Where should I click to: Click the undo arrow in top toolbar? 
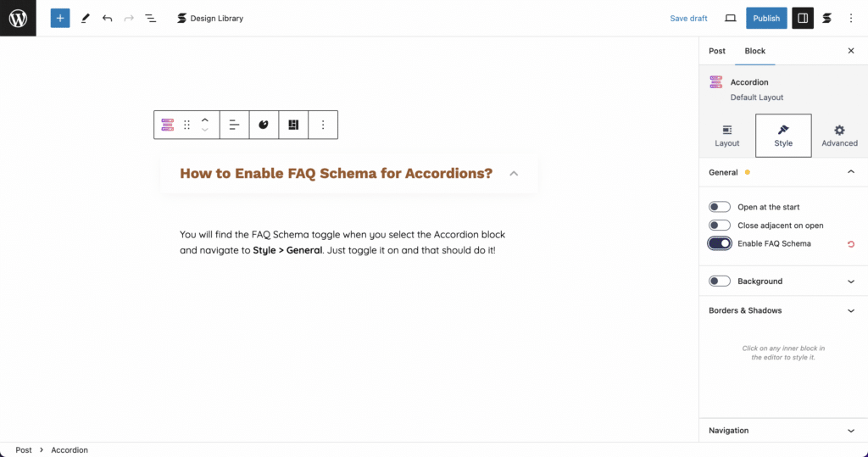pos(108,19)
